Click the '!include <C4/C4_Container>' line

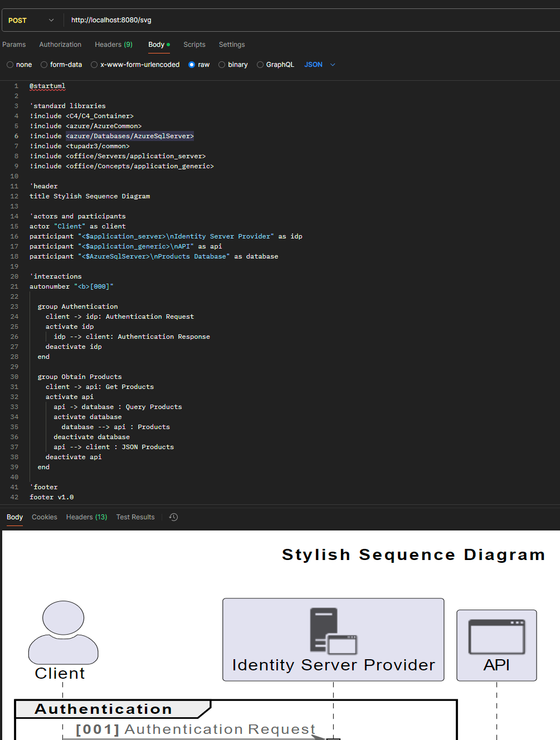pyautogui.click(x=81, y=116)
